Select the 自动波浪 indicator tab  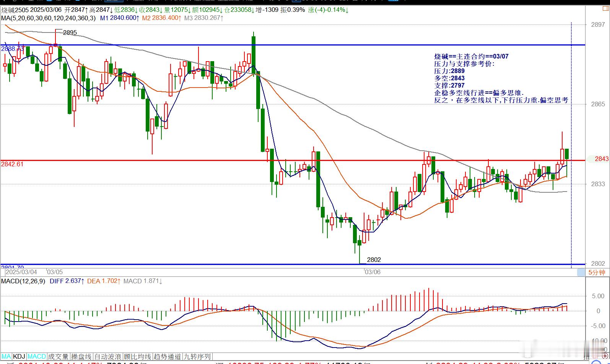[108, 356]
